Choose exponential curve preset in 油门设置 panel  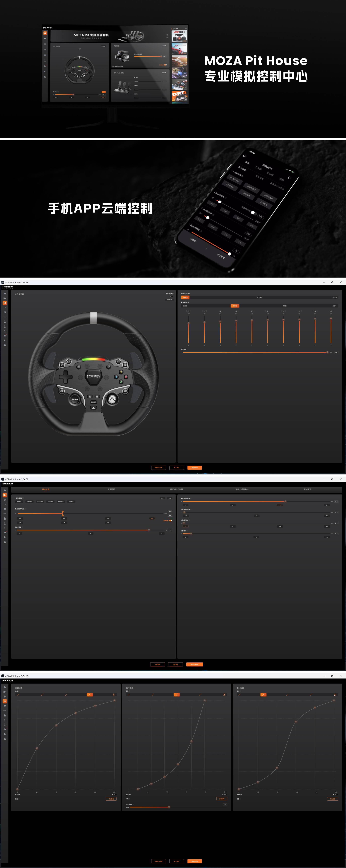click(x=287, y=695)
